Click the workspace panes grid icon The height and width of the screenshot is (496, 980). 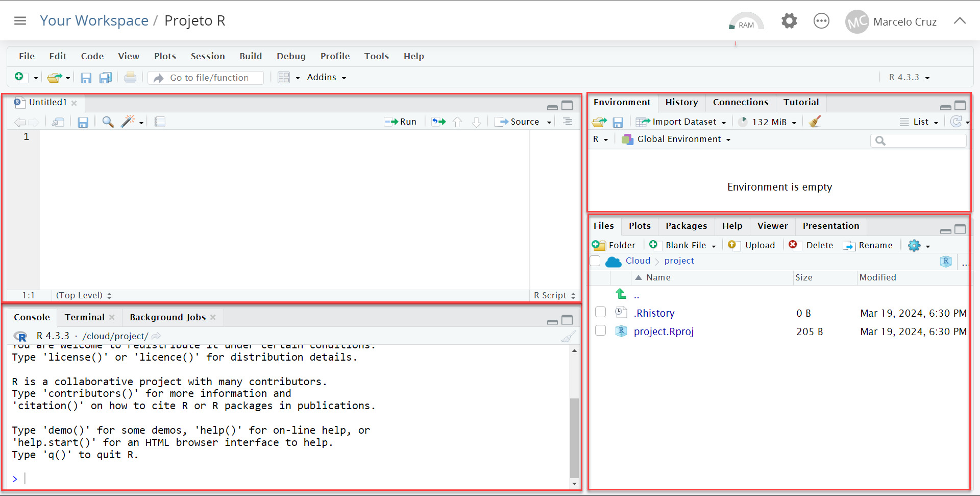(x=284, y=78)
